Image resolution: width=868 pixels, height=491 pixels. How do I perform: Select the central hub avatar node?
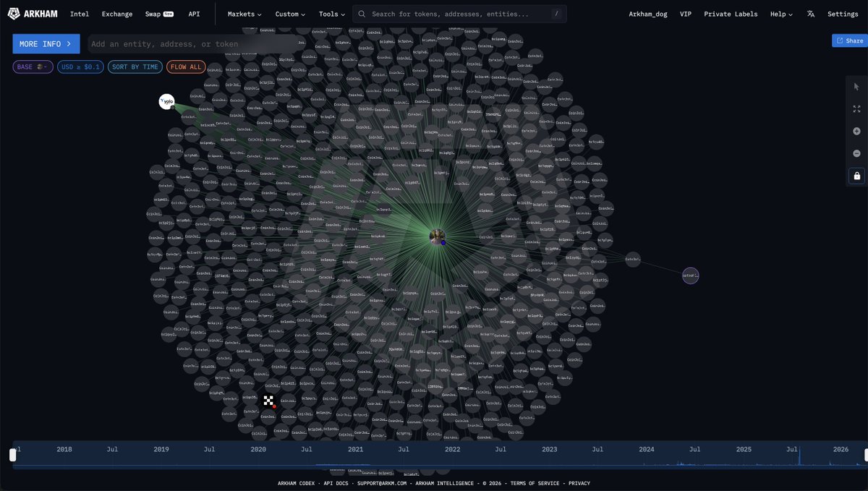[x=437, y=236]
